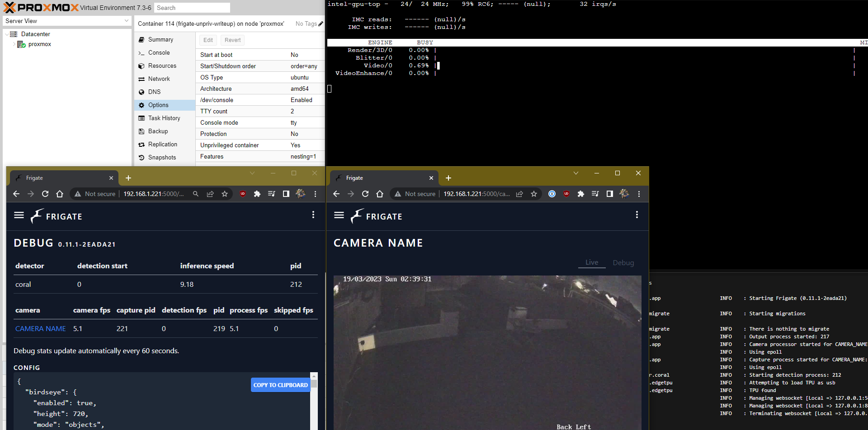Open the DNS section
This screenshot has width=868, height=430.
point(165,92)
